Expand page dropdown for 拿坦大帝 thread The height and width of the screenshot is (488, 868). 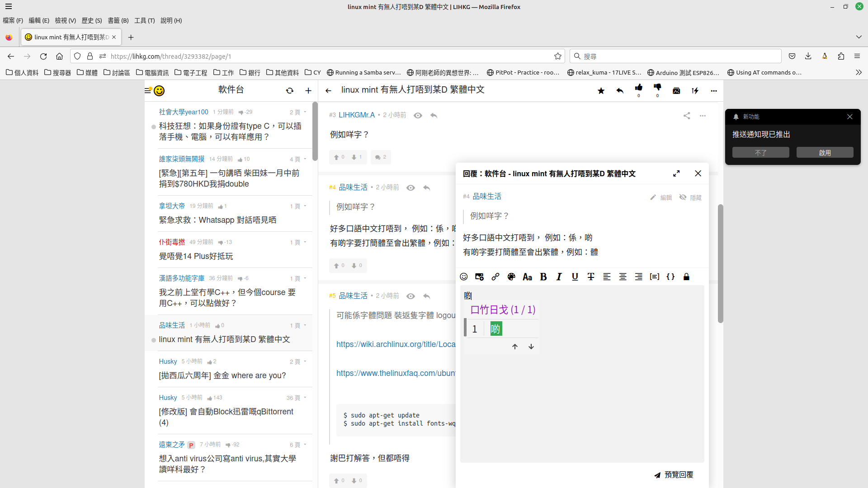(x=298, y=206)
